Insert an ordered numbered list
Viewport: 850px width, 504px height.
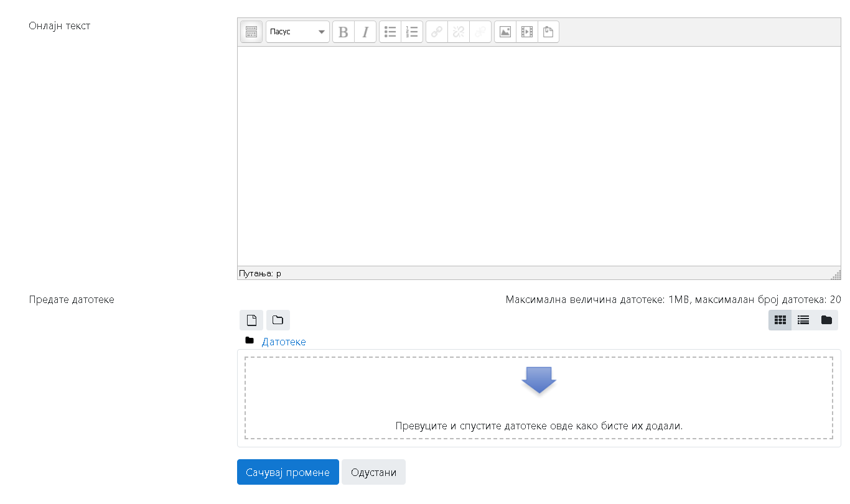412,32
